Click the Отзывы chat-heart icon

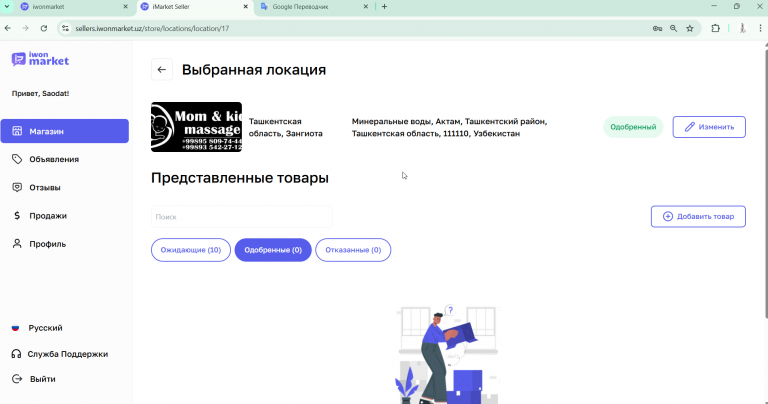click(x=17, y=188)
